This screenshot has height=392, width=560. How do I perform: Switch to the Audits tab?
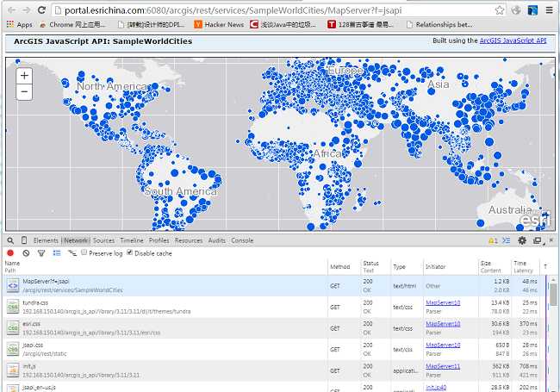coord(217,240)
